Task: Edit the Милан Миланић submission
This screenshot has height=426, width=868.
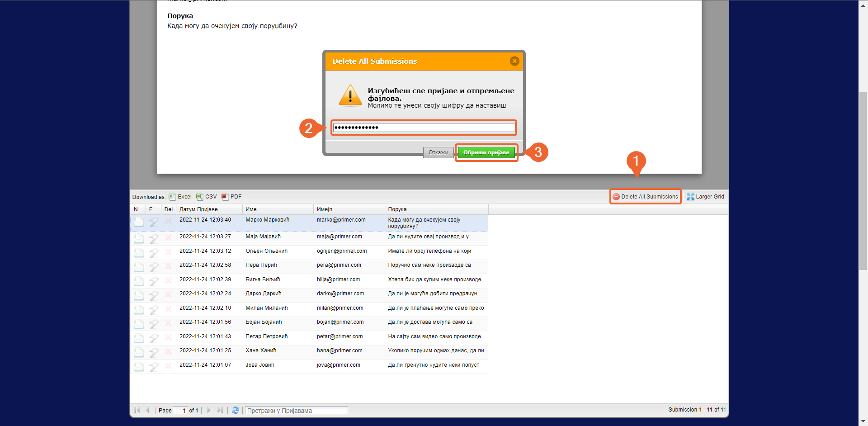Action: 154,310
